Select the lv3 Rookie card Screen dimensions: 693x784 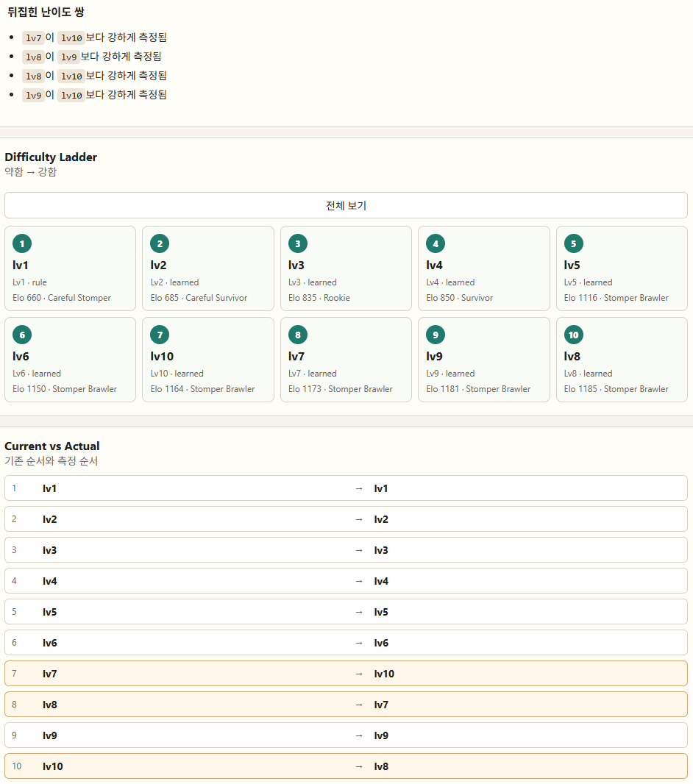[x=346, y=268]
